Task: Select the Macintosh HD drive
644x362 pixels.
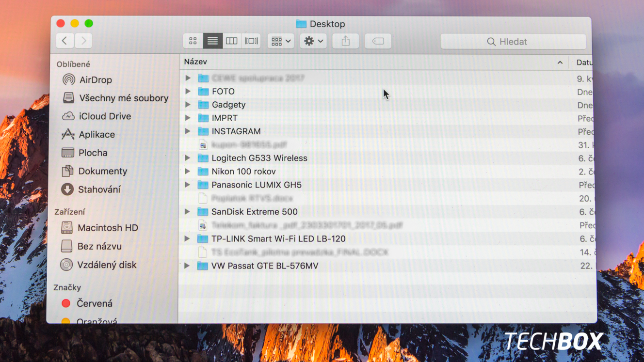Action: (x=99, y=228)
